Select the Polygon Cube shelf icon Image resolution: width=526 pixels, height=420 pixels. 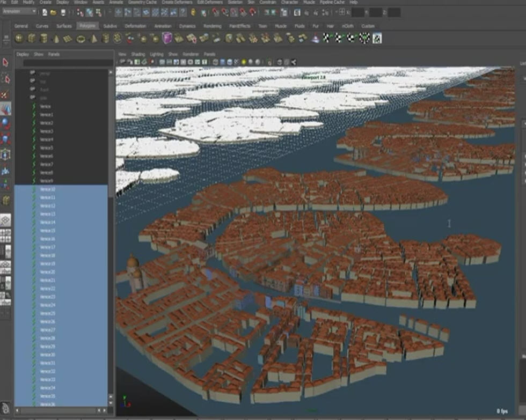tap(31, 38)
